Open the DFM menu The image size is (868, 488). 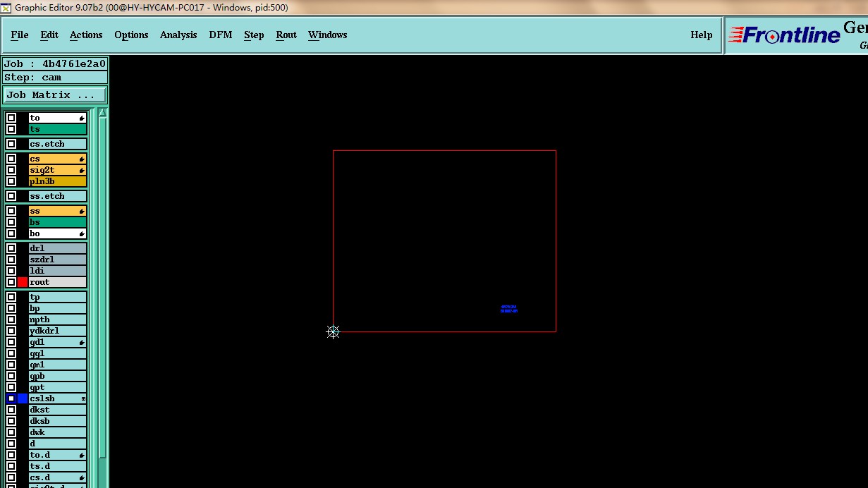point(221,35)
